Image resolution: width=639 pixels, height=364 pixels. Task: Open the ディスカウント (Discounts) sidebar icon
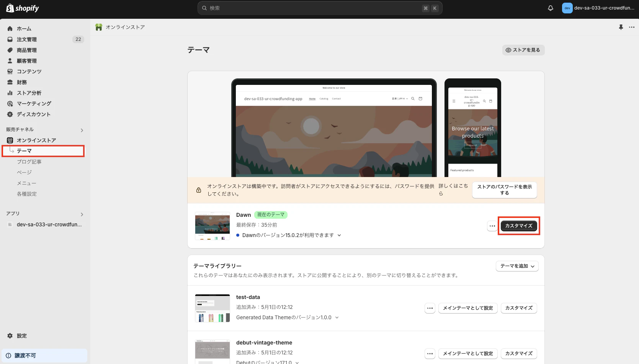9,114
